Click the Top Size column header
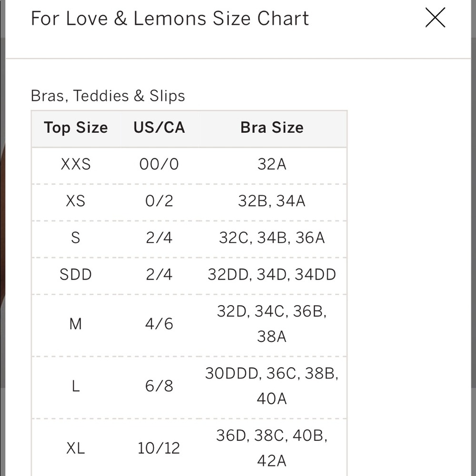The height and width of the screenshot is (476, 476). point(76,128)
